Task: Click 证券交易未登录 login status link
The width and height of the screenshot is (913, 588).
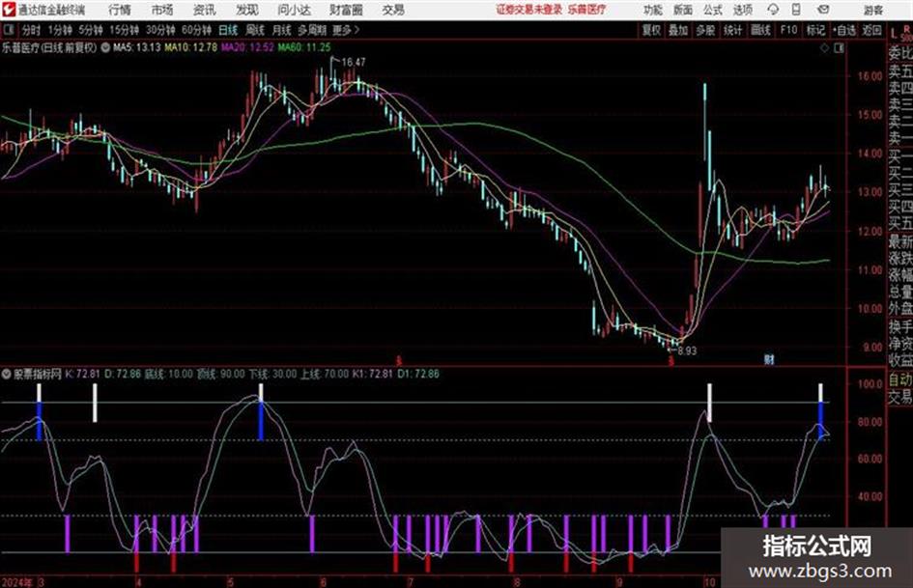Action: point(529,10)
